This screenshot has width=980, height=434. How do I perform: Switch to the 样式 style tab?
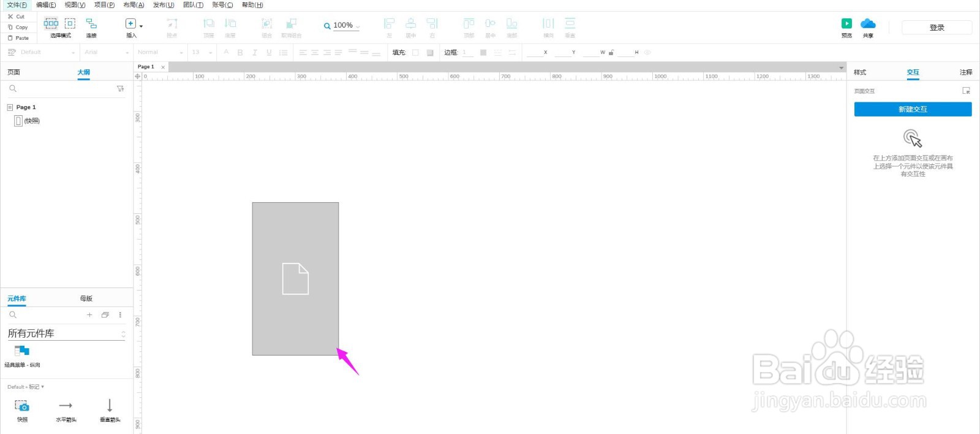[x=860, y=72]
